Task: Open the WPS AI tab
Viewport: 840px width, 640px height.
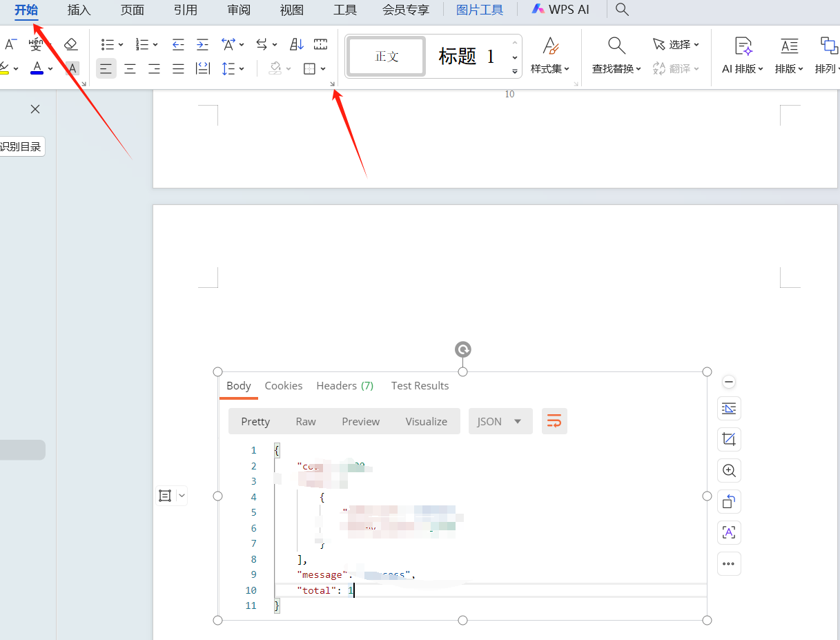Action: click(560, 10)
